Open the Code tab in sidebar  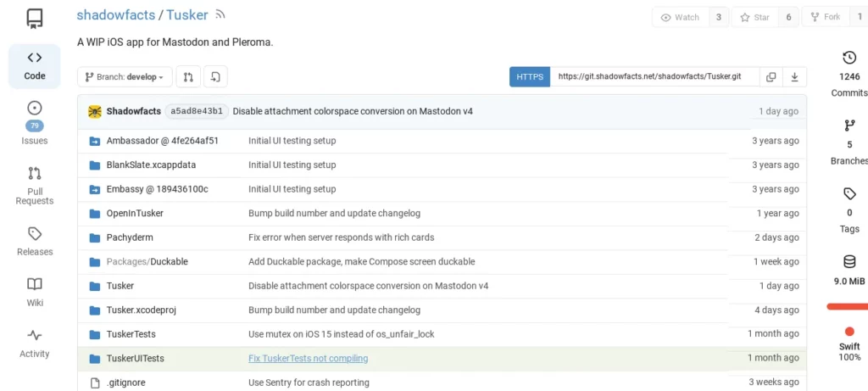point(34,66)
